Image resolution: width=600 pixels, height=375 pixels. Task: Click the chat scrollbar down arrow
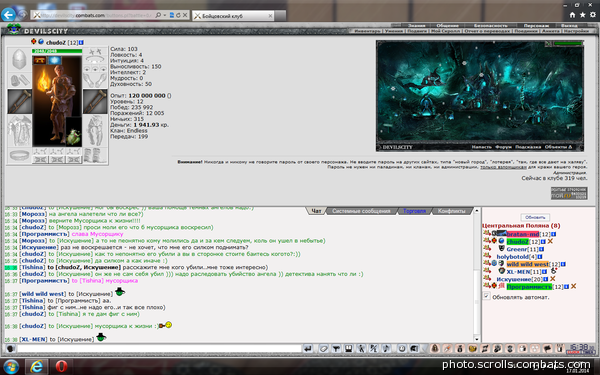[x=476, y=339]
